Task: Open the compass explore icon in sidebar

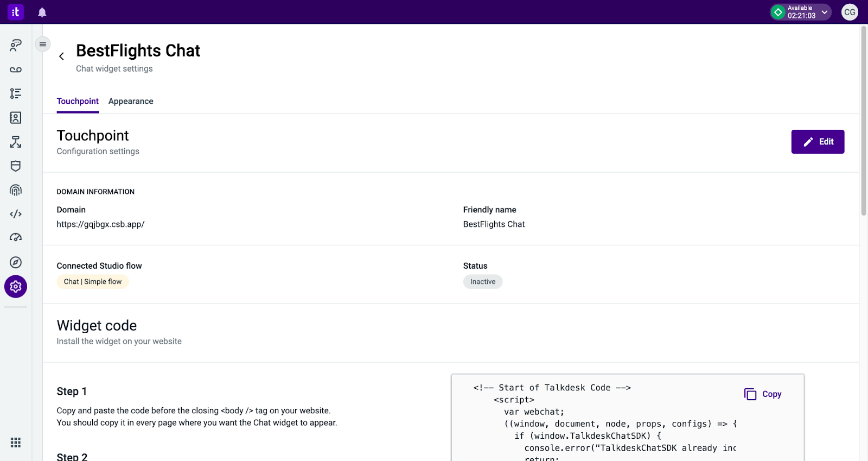Action: point(16,262)
